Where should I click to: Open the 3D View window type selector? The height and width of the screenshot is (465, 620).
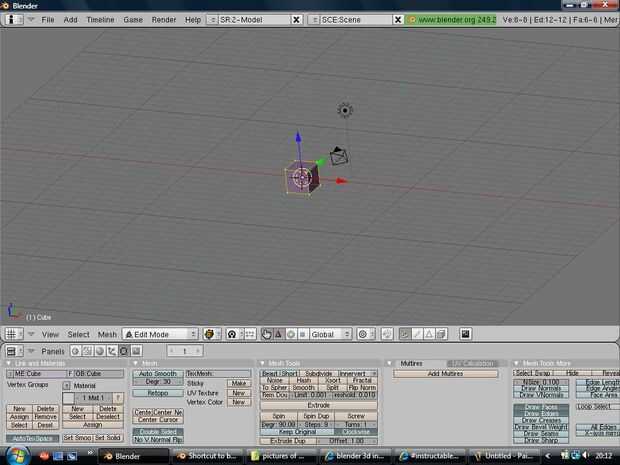[x=14, y=334]
